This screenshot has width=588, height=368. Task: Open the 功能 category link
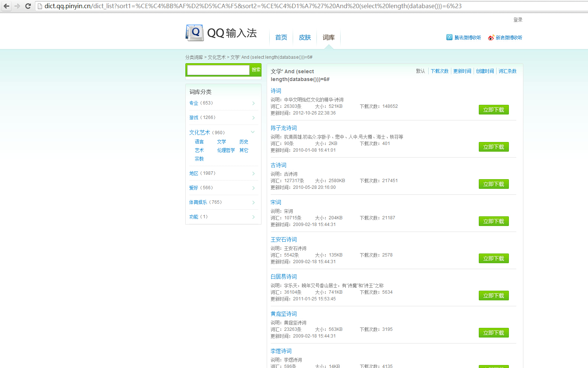click(194, 217)
